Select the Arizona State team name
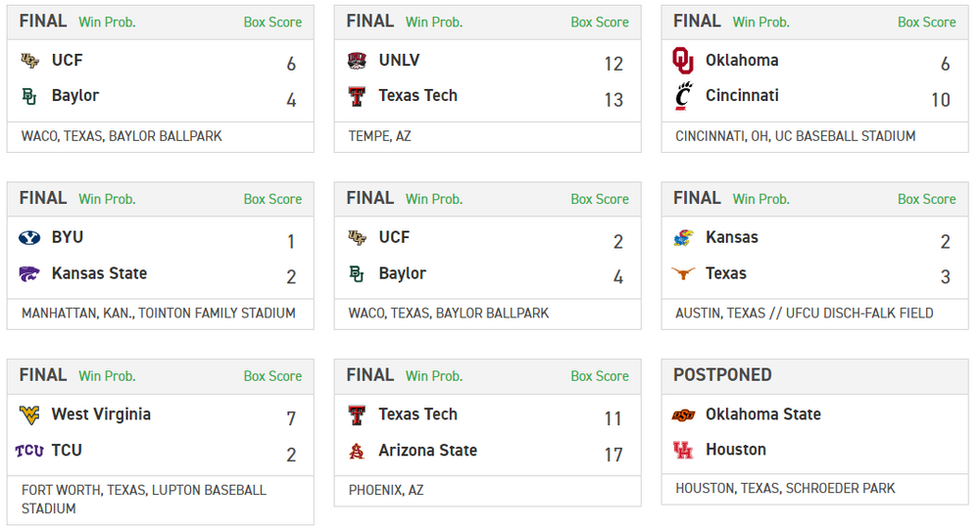980x531 pixels. click(427, 451)
